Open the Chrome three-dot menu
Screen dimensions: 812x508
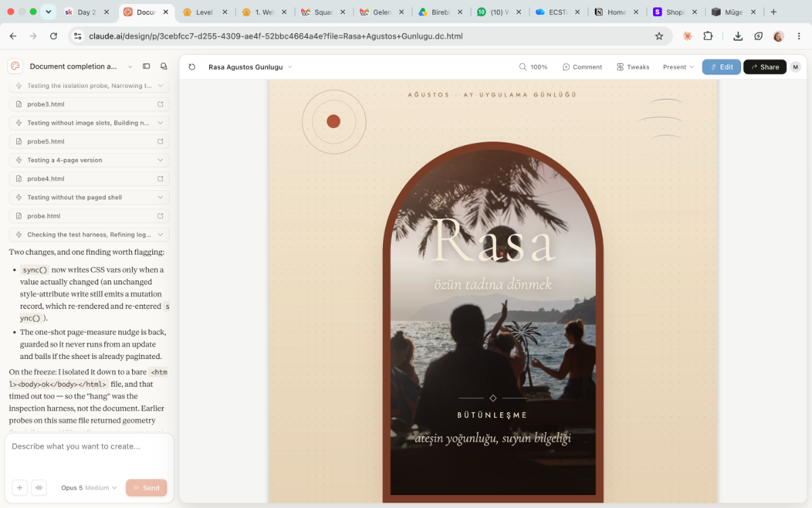(798, 36)
